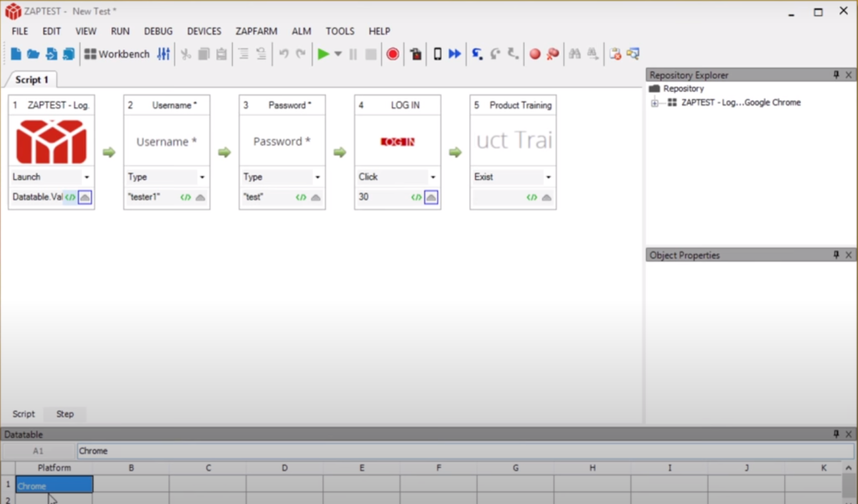Open the Launch action dropdown in step 1
The width and height of the screenshot is (858, 504).
coord(86,177)
